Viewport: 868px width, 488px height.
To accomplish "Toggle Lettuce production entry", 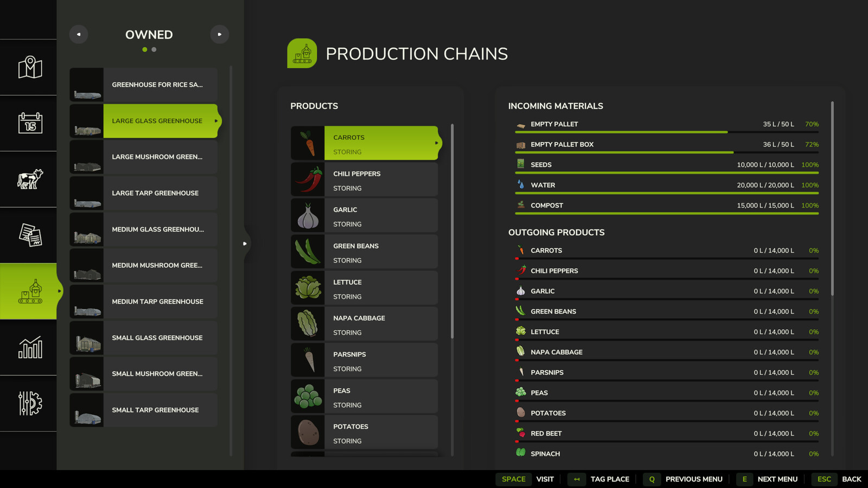I will tap(381, 289).
